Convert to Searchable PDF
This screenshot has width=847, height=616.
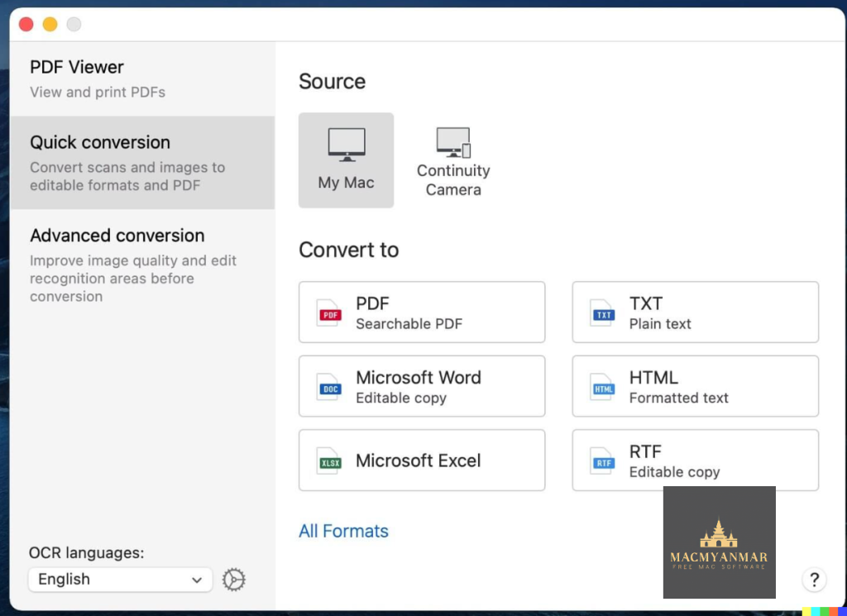pos(422,312)
